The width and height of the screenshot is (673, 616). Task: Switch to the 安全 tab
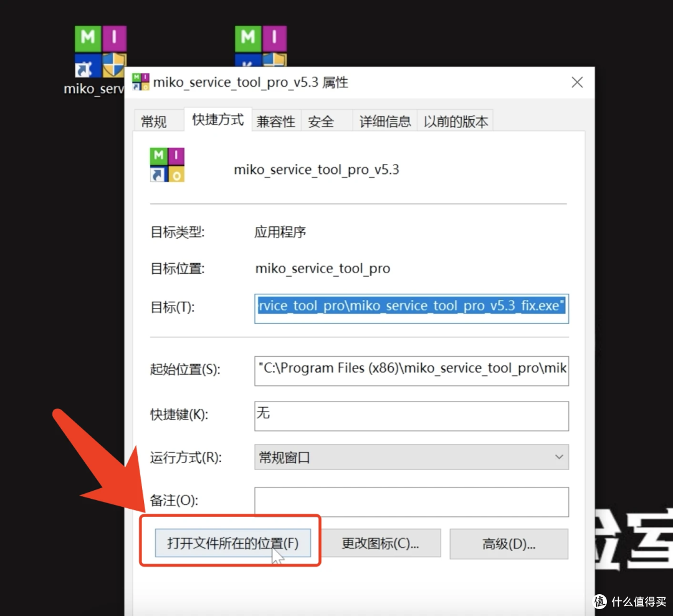[320, 121]
